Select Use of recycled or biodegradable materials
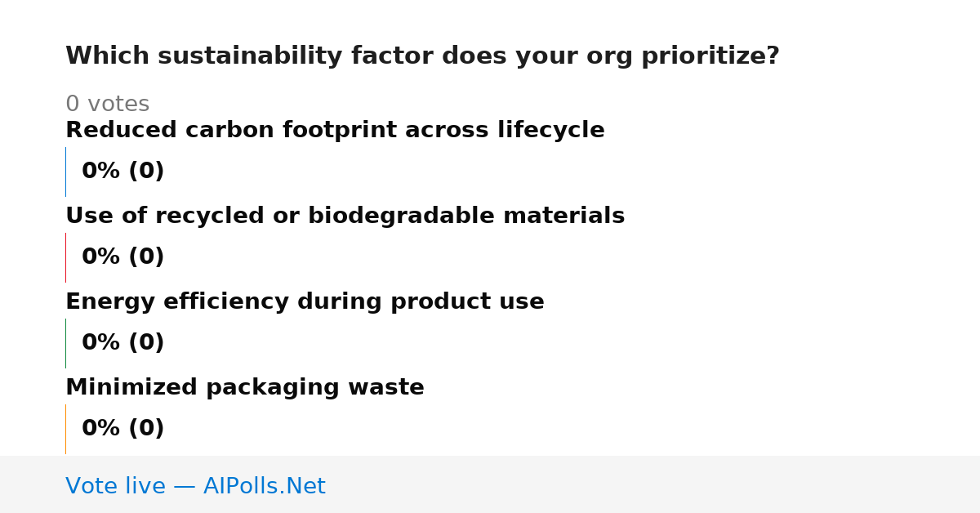980x513 pixels. (345, 216)
